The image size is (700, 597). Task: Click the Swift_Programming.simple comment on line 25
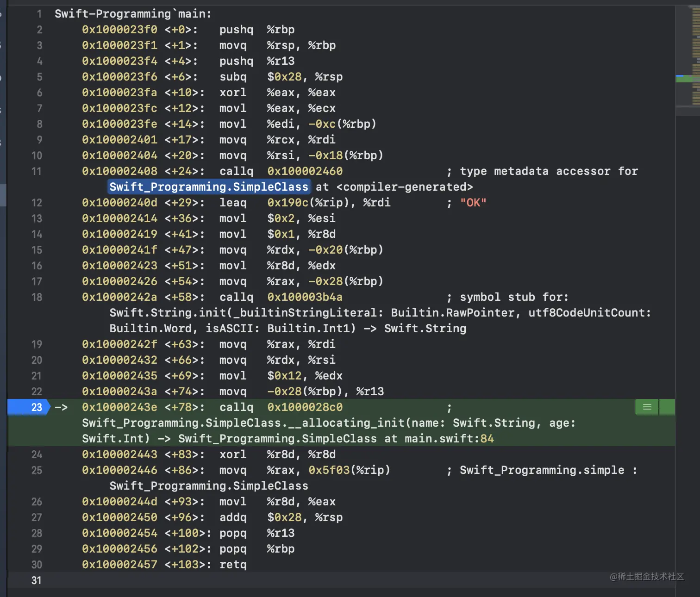click(542, 470)
